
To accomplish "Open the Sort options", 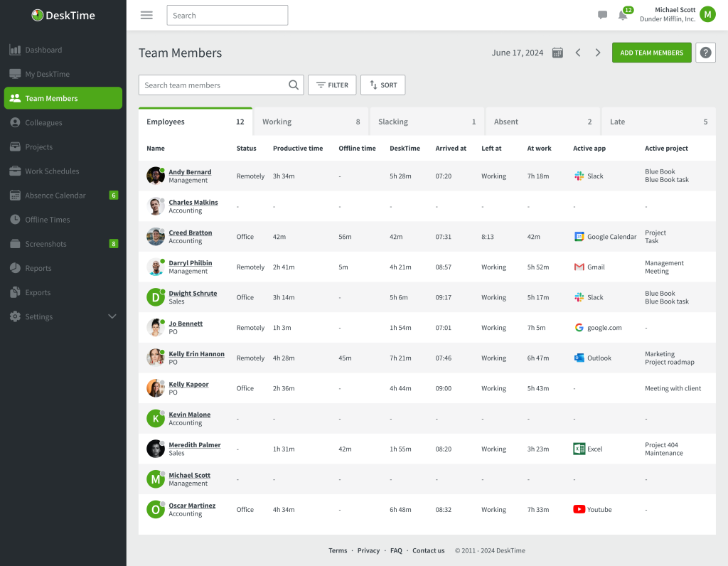I will coord(382,85).
